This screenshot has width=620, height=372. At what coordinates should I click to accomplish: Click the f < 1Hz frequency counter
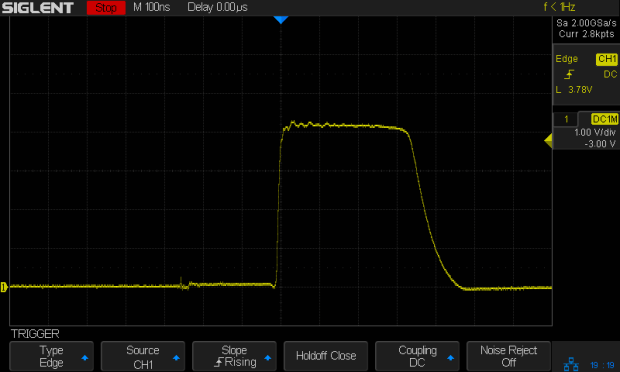point(559,7)
